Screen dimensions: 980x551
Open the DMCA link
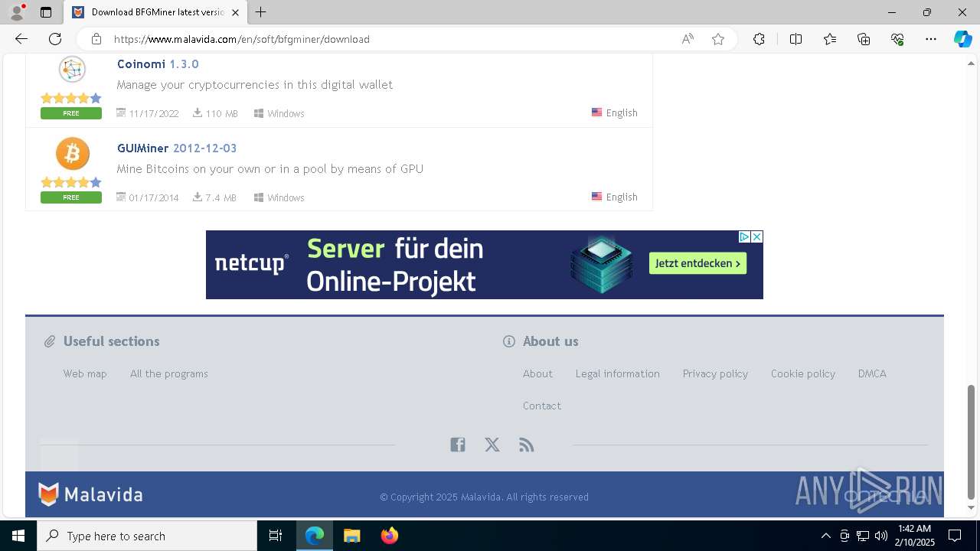pos(872,373)
